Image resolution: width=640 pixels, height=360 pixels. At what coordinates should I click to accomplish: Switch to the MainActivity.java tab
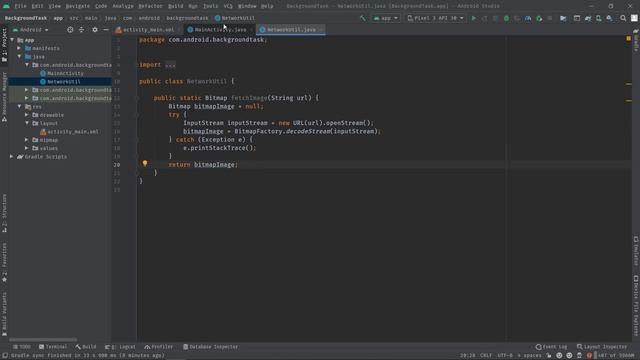(x=220, y=30)
